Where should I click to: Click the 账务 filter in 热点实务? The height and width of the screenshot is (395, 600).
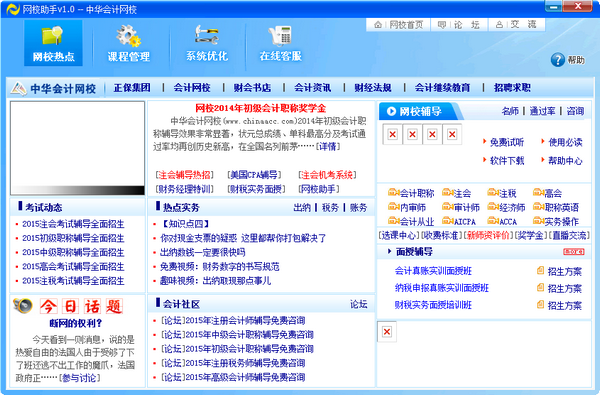point(359,207)
